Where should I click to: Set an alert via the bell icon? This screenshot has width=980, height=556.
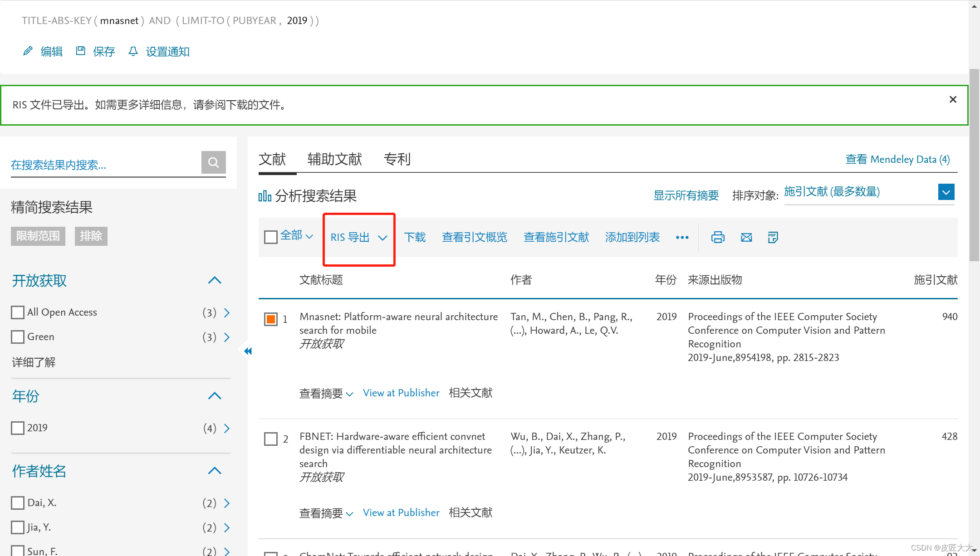(133, 51)
